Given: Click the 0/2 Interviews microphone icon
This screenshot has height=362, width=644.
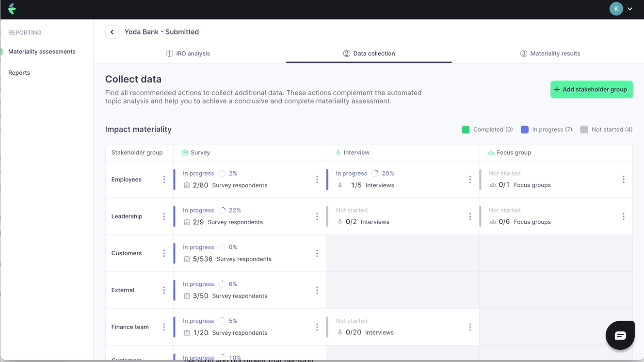Looking at the screenshot, I should click(340, 222).
